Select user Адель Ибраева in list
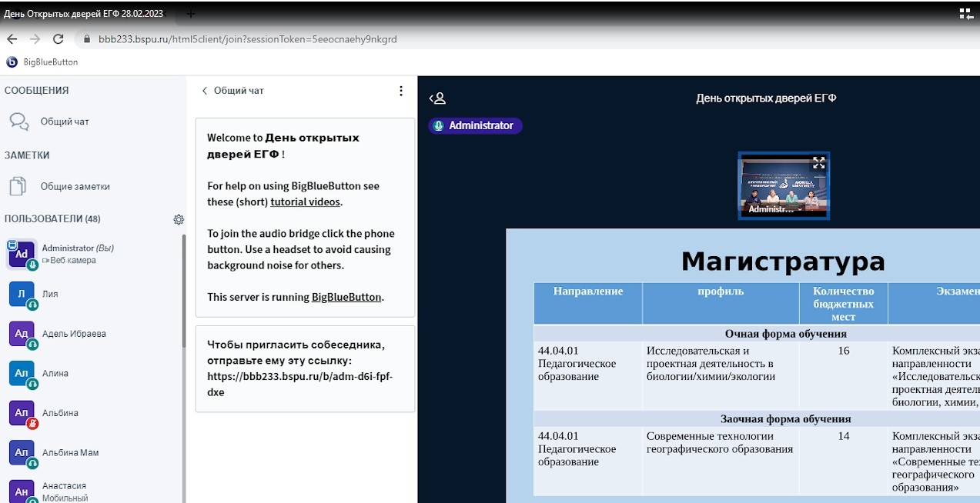The height and width of the screenshot is (503, 980). (x=74, y=334)
